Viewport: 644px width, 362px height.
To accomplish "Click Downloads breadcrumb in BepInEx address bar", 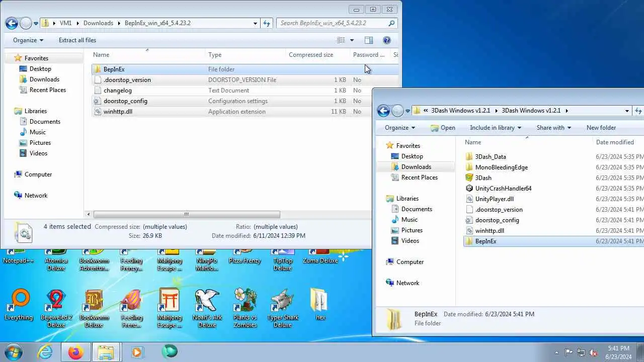I will (98, 23).
